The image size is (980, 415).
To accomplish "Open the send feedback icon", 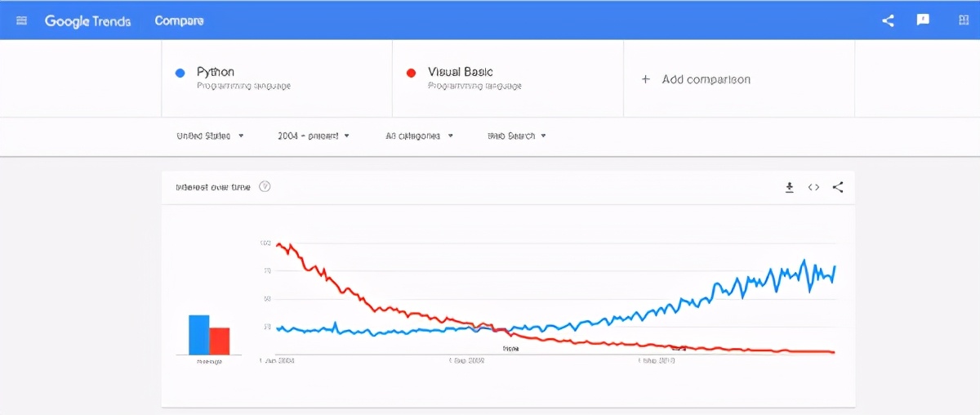I will click(923, 20).
